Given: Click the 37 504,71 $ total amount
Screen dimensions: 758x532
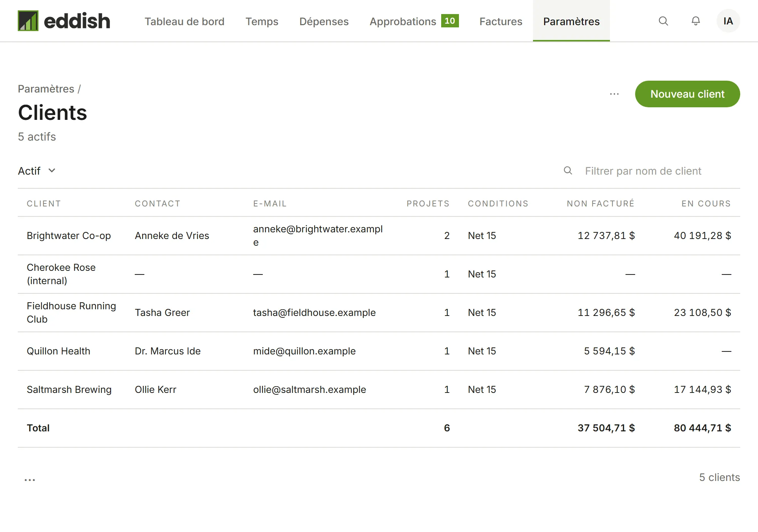Looking at the screenshot, I should click(x=606, y=428).
